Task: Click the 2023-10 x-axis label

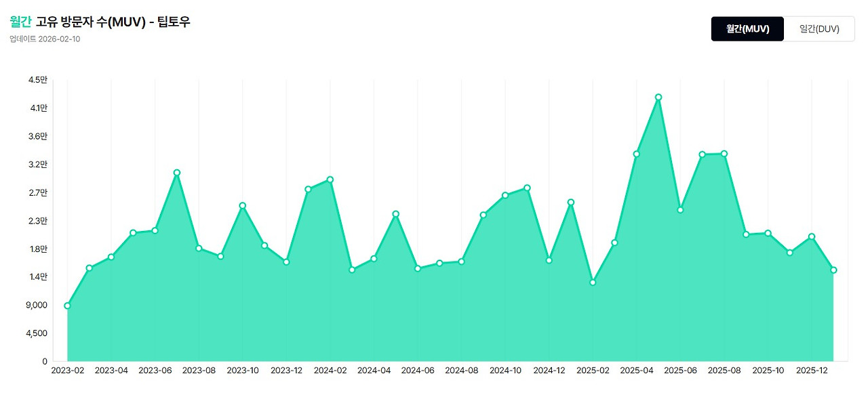Action: [242, 371]
